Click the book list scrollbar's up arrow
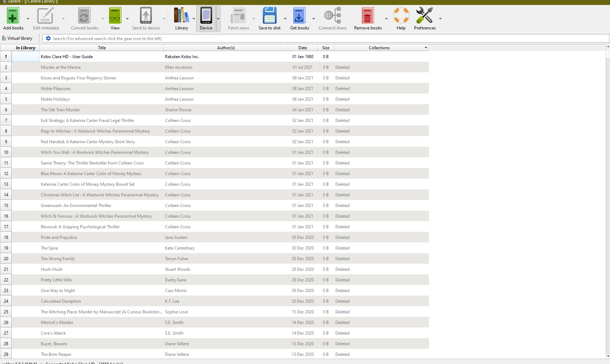This screenshot has width=610, height=364. point(608,46)
